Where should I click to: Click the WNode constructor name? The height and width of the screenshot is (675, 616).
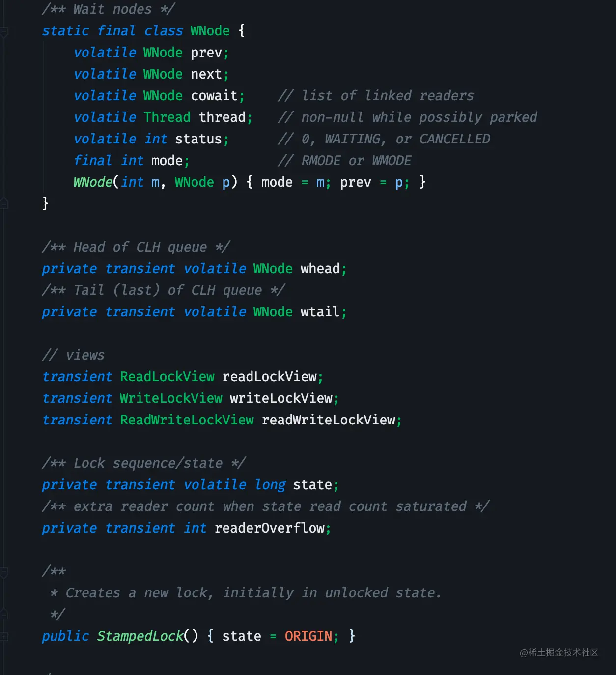(92, 182)
